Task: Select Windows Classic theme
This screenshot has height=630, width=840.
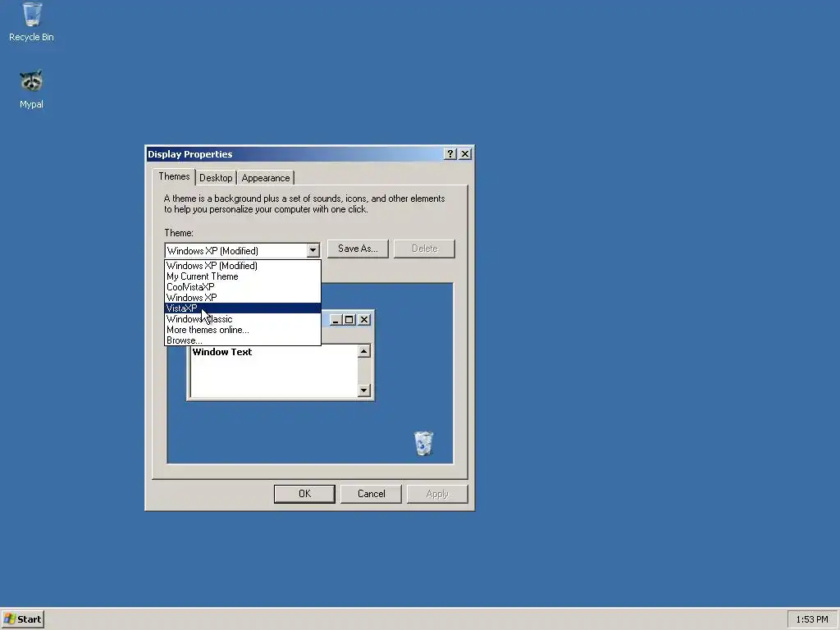Action: [243, 319]
